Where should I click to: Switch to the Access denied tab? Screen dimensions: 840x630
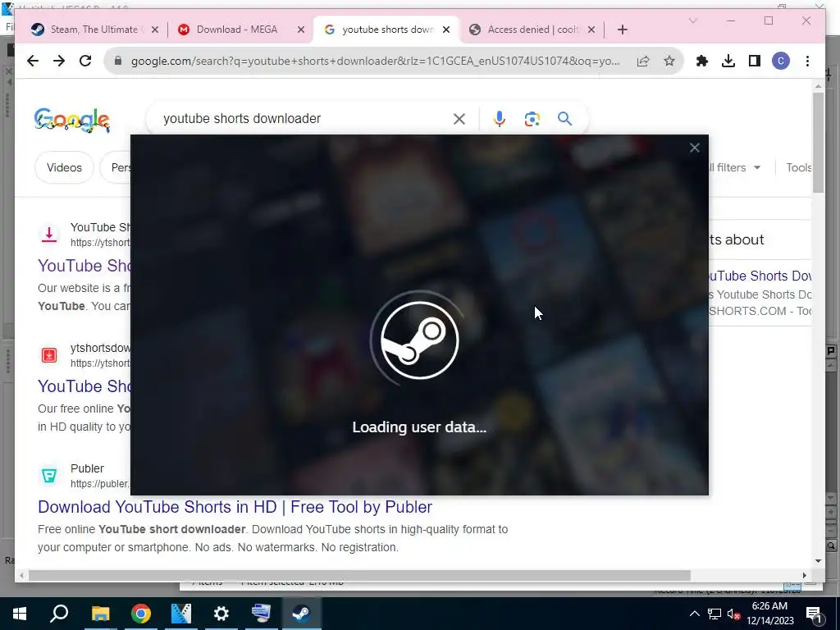[532, 30]
